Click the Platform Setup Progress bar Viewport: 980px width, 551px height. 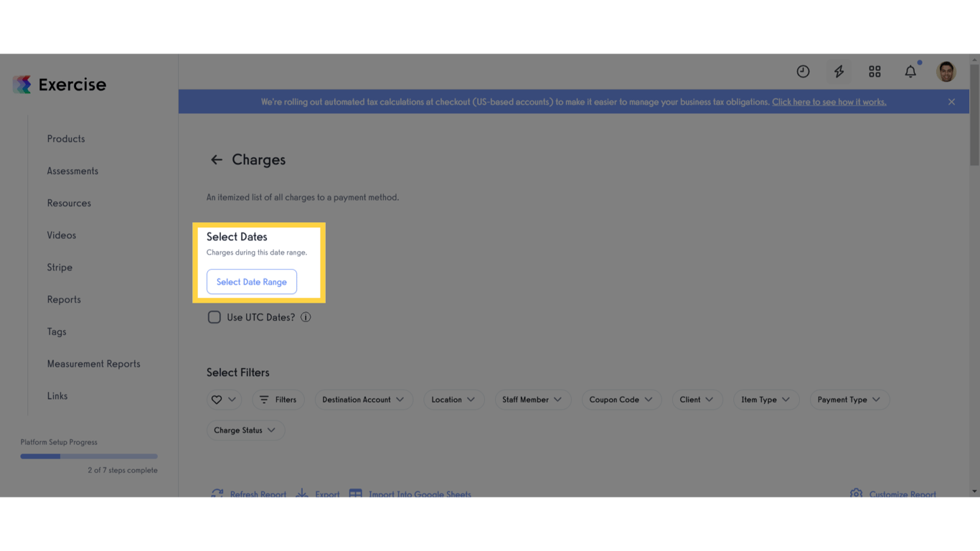(x=88, y=456)
